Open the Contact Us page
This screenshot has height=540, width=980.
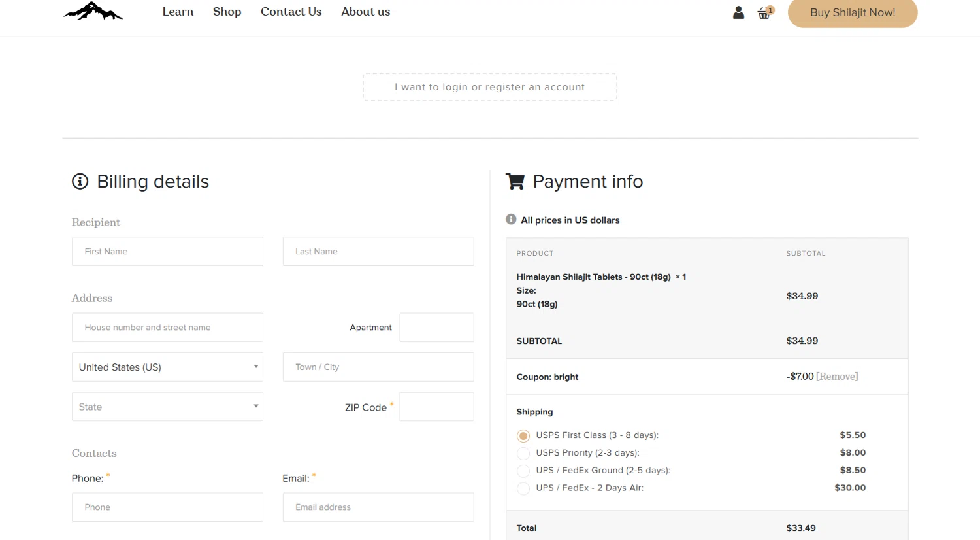[291, 12]
